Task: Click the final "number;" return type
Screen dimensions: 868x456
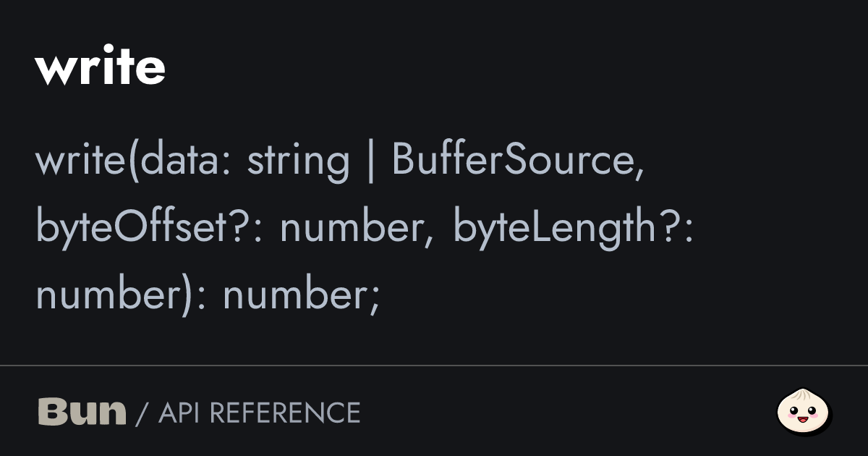Action: (301, 295)
